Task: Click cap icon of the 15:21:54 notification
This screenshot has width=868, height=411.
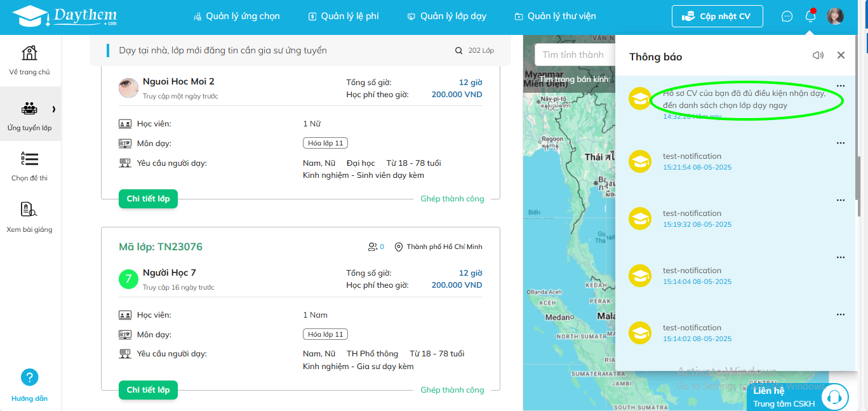Action: [x=639, y=161]
